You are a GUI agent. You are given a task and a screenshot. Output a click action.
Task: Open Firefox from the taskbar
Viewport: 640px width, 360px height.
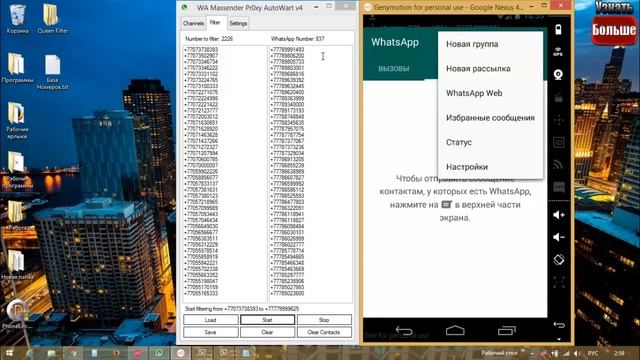116,353
